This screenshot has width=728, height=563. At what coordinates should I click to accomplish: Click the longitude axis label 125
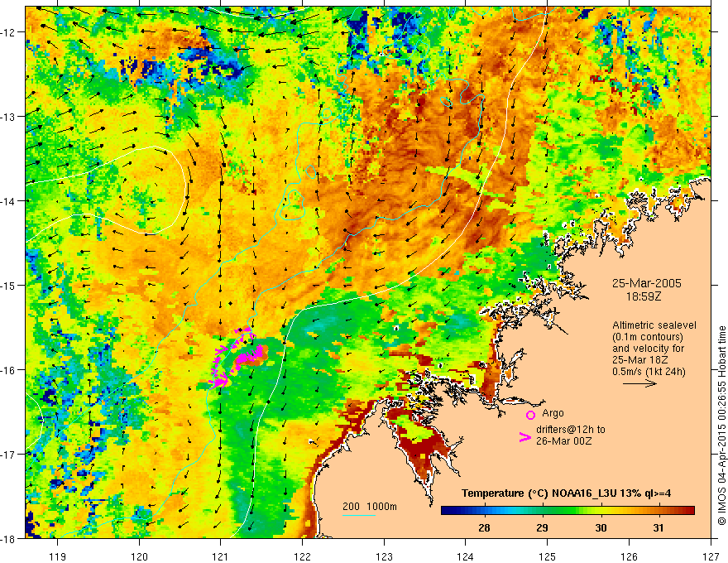coord(547,556)
